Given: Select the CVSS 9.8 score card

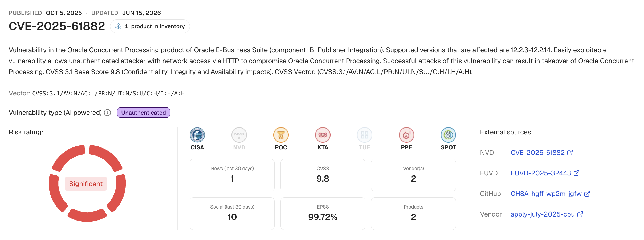Looking at the screenshot, I should [323, 175].
